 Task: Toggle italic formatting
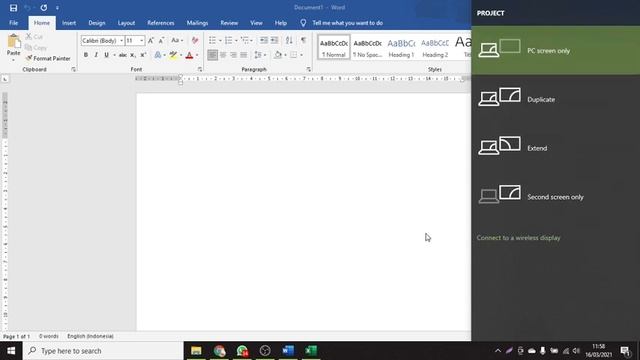click(x=96, y=55)
